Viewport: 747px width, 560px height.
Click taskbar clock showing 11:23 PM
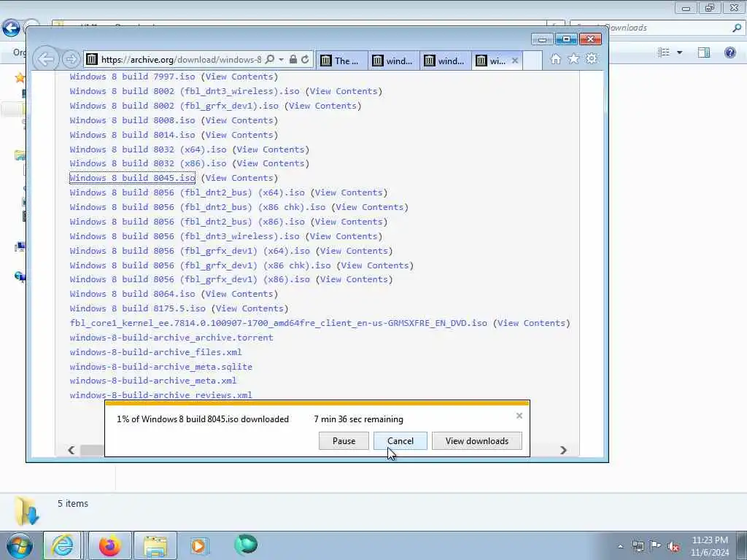coord(709,546)
